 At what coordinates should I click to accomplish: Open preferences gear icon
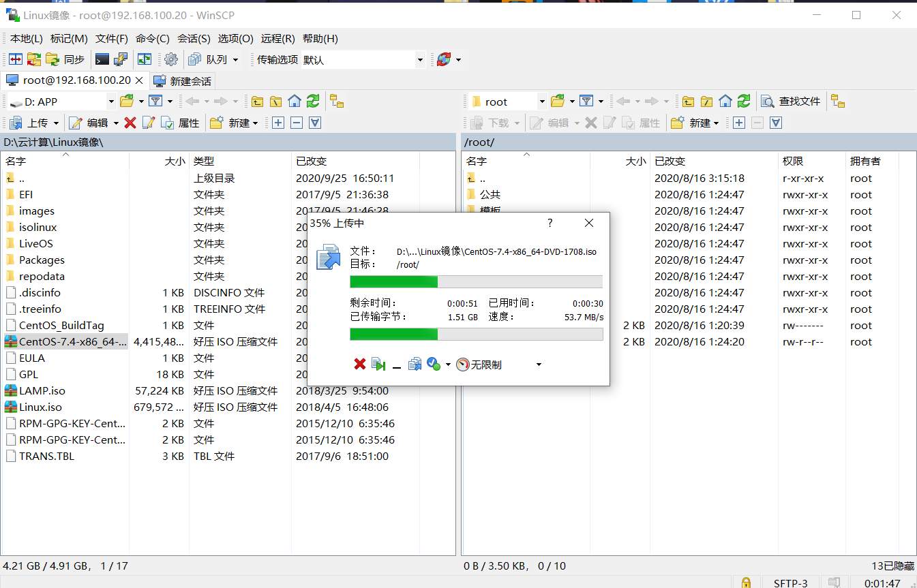(x=171, y=59)
